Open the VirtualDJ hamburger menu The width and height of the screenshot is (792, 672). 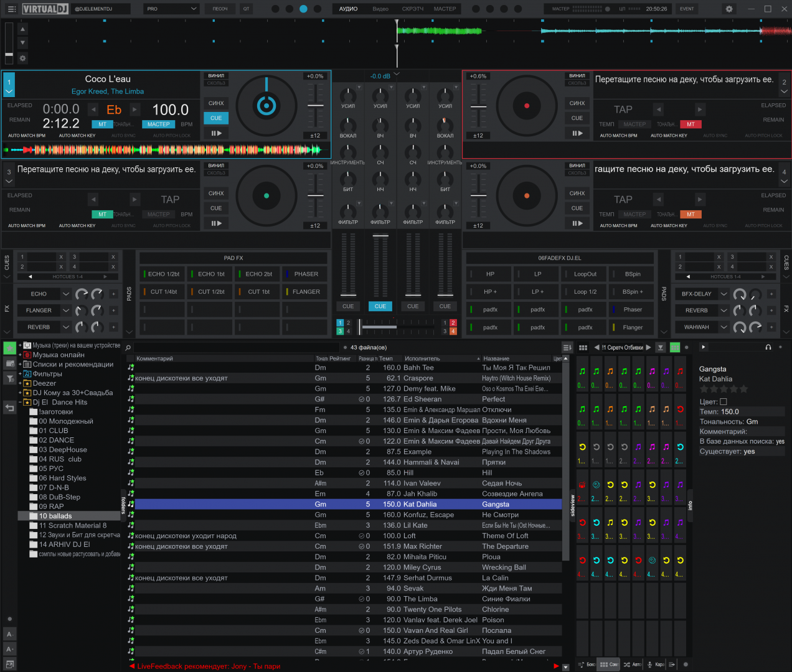[11, 9]
